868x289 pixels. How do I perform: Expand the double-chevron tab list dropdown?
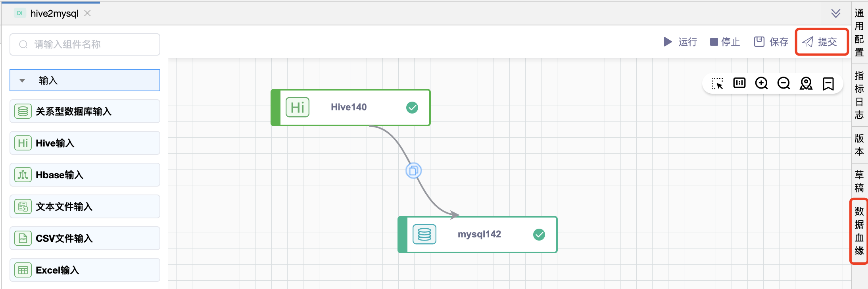836,13
